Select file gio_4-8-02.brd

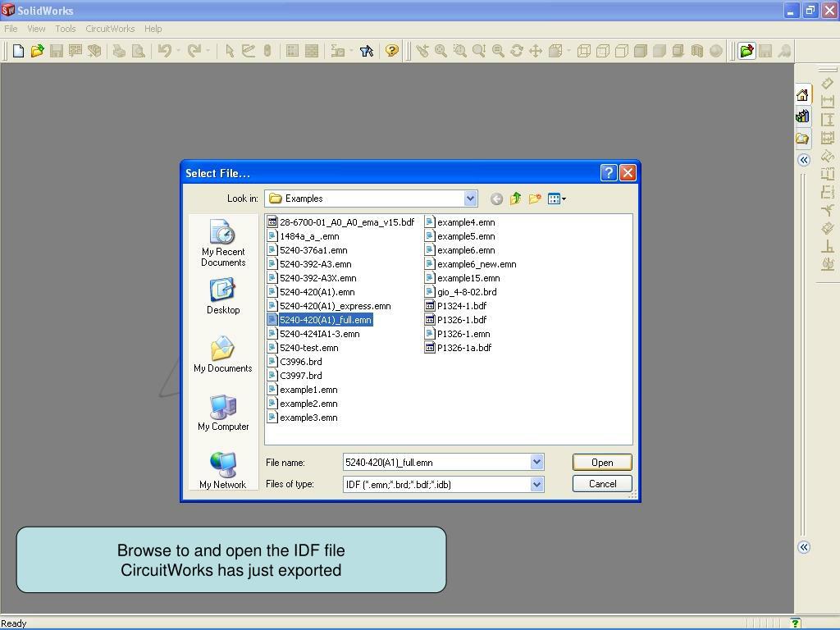point(461,292)
